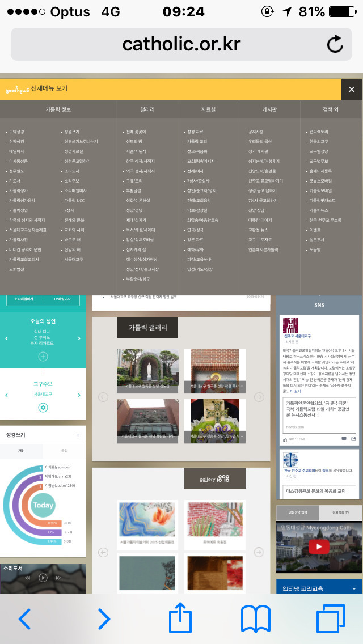363x644 pixels.
Task: Open 한국 천주교 주교회의 SNS profile logo
Action: [x=290, y=460]
